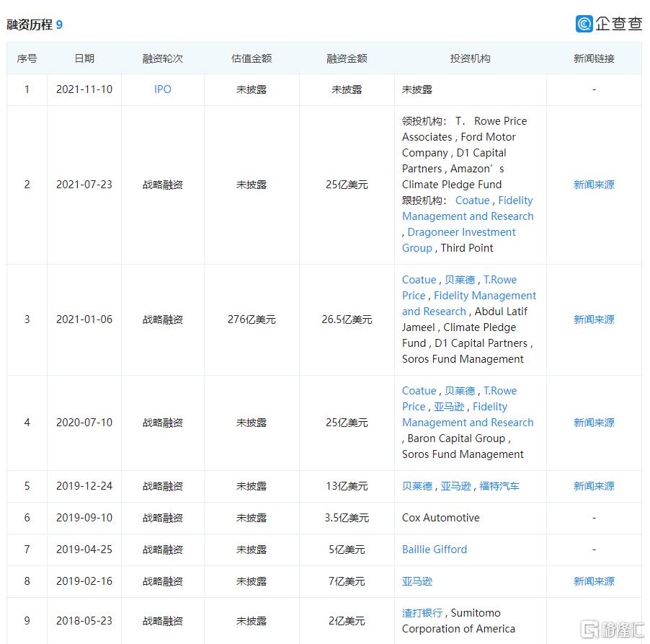
Task: Click the 13亿美元 funding amount
Action: (x=347, y=486)
